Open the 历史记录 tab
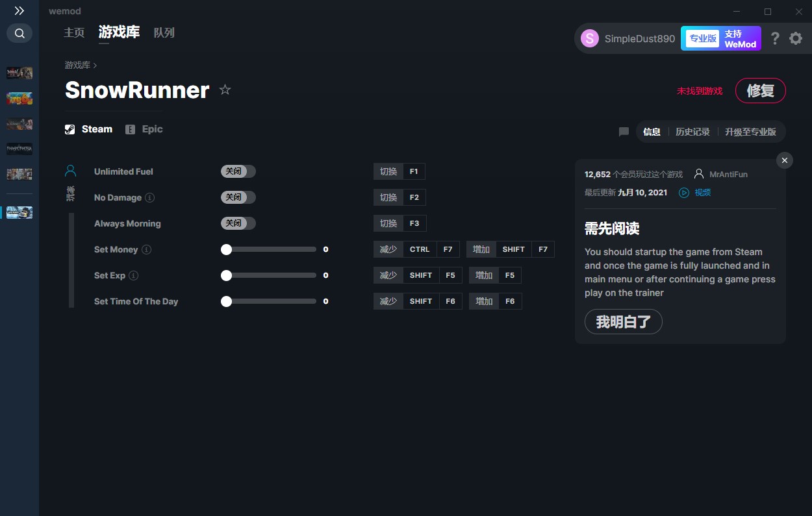 692,132
